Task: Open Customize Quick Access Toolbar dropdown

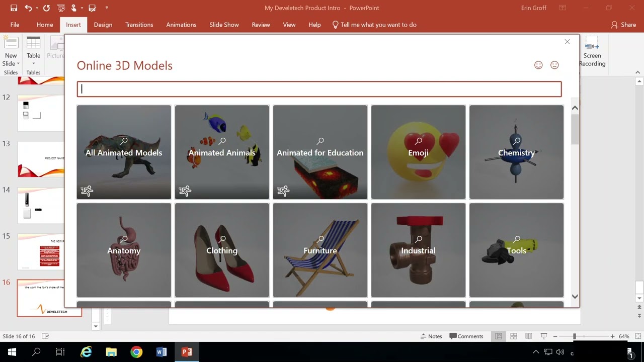Action: tap(107, 8)
